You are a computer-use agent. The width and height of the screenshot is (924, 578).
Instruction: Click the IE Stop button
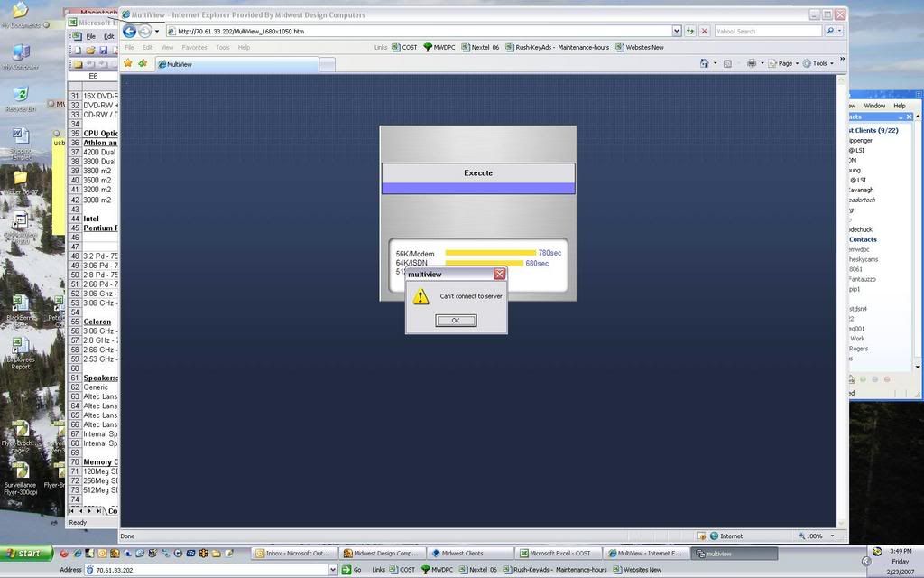(704, 32)
